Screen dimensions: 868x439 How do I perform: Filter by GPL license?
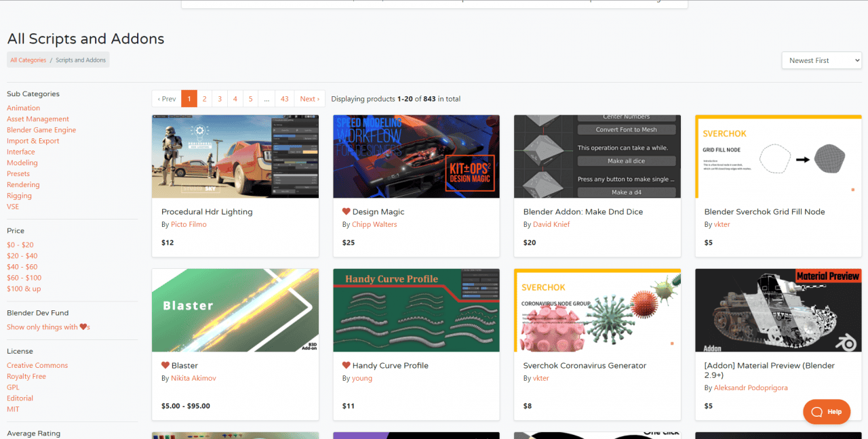(12, 387)
